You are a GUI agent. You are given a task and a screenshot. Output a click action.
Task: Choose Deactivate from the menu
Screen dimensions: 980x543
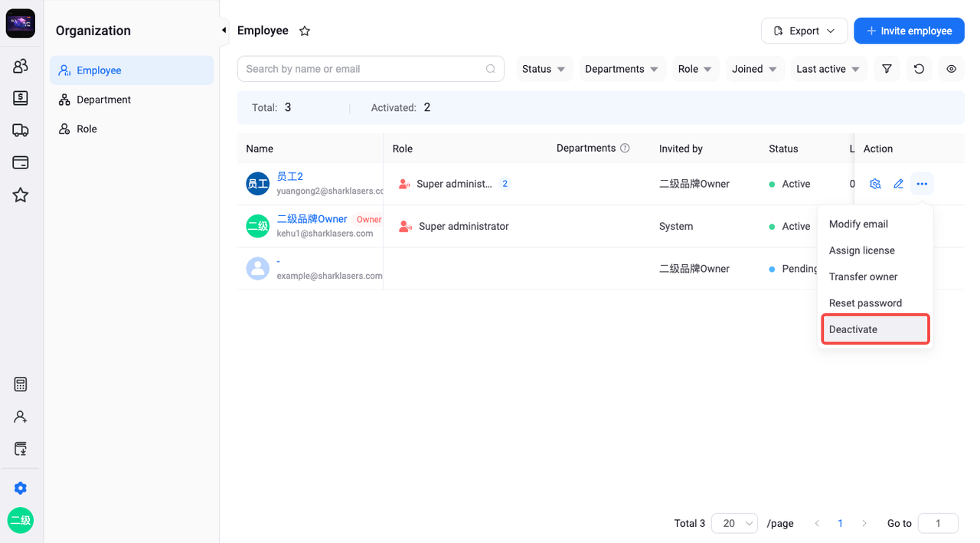(x=875, y=329)
